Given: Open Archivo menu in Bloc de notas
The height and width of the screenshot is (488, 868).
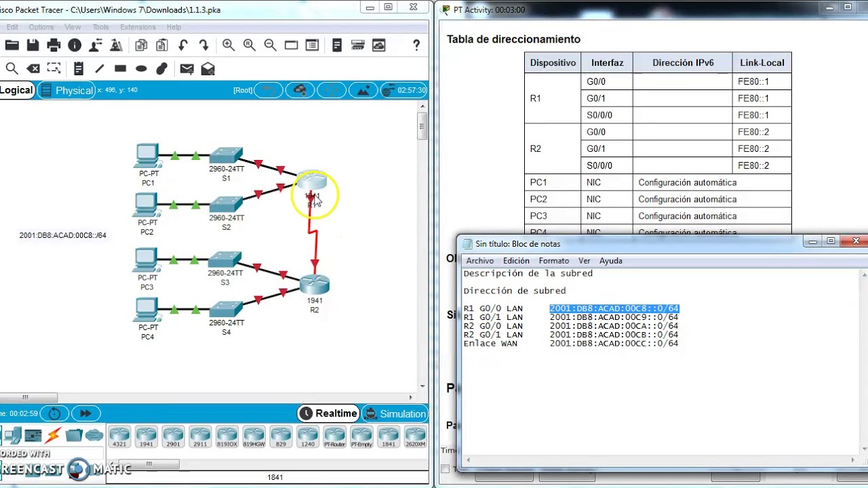Looking at the screenshot, I should coord(479,260).
